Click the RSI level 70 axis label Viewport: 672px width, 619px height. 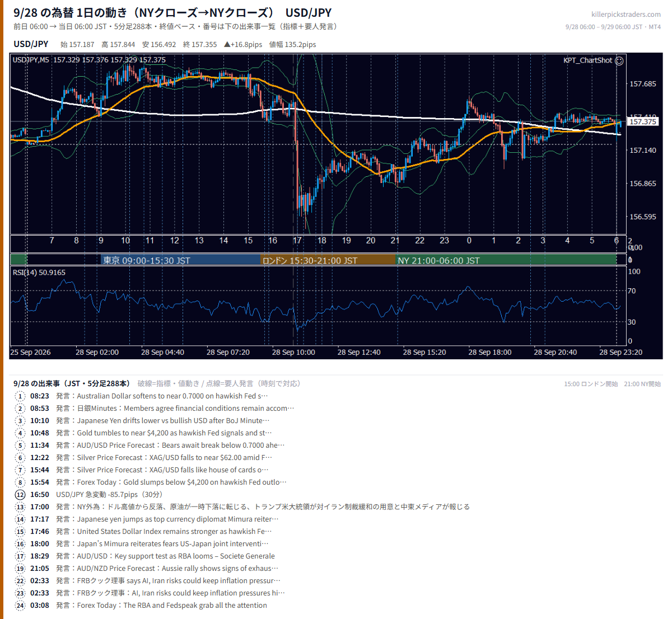632,291
